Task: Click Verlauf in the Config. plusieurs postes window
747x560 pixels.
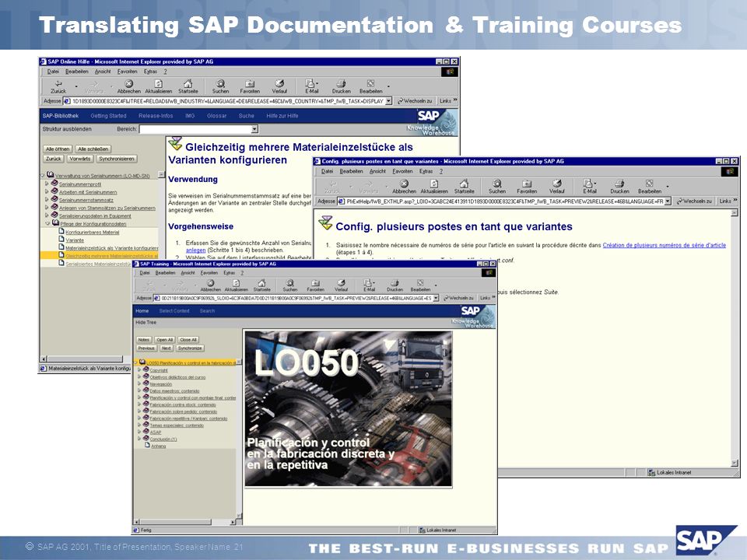Action: click(556, 187)
